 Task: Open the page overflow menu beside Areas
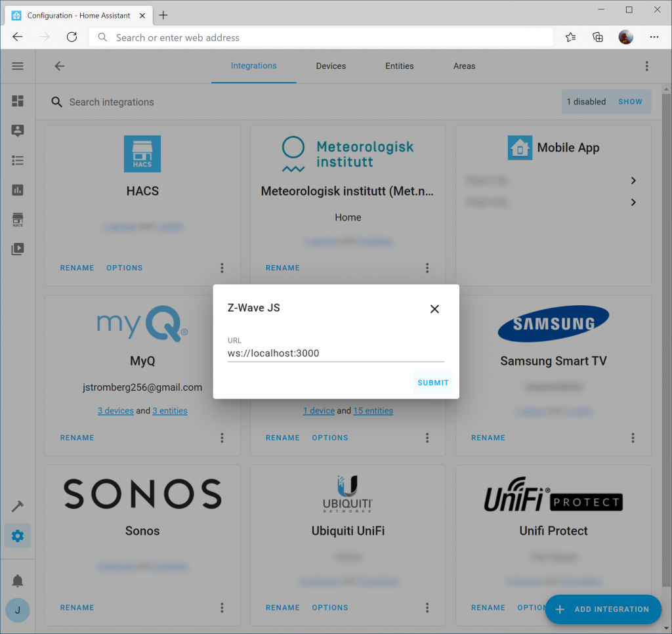pyautogui.click(x=646, y=66)
